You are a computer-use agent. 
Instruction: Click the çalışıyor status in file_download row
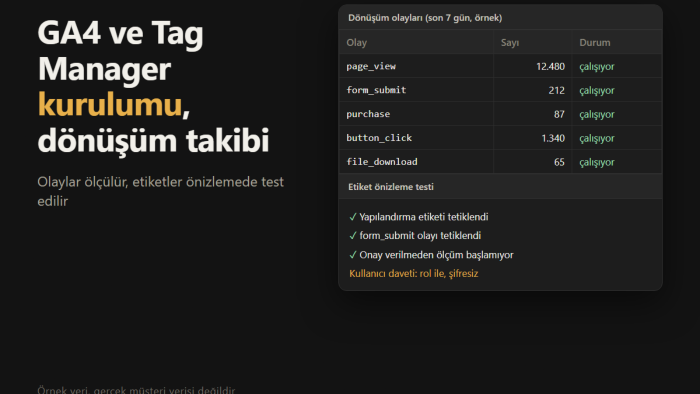pyautogui.click(x=597, y=162)
